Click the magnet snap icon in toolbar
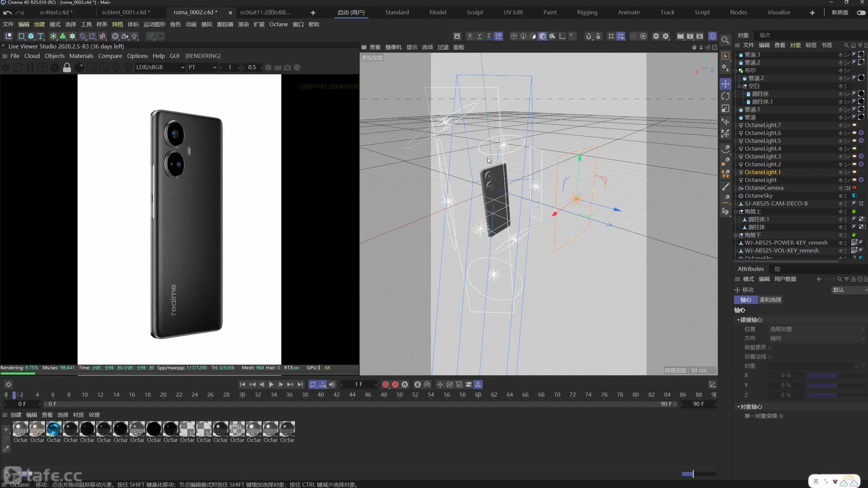The image size is (868, 488). click(x=589, y=36)
